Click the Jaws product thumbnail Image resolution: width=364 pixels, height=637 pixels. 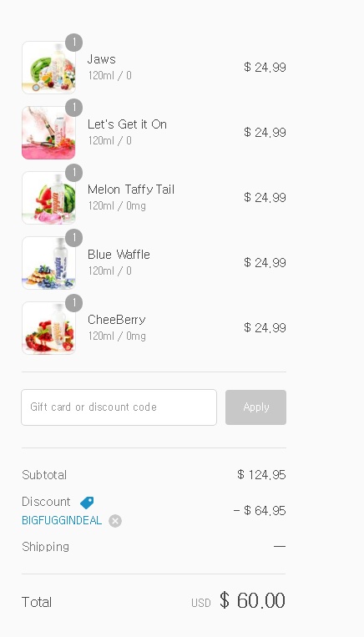[48, 68]
